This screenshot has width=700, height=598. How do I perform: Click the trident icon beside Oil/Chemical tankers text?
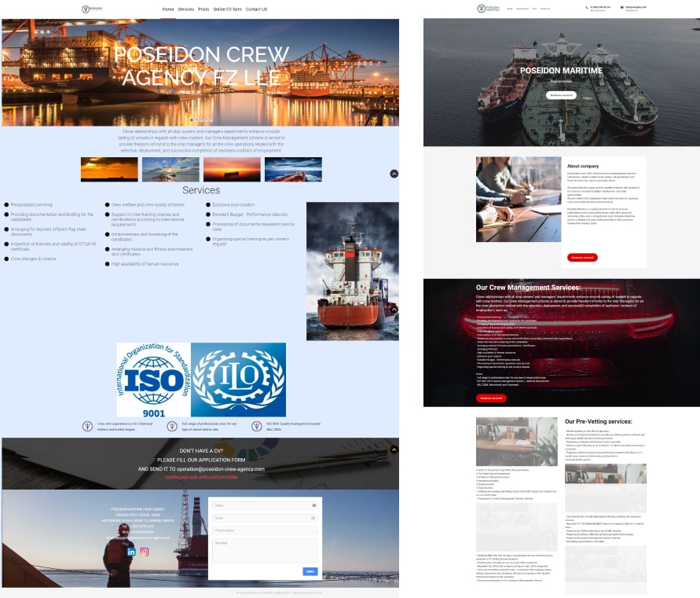[88, 427]
